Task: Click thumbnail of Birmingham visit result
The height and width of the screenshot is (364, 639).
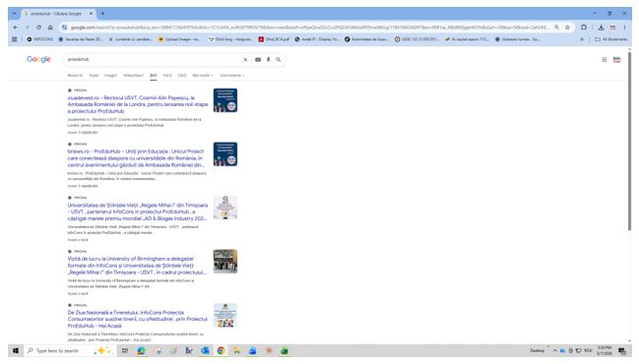Action: 224,262
